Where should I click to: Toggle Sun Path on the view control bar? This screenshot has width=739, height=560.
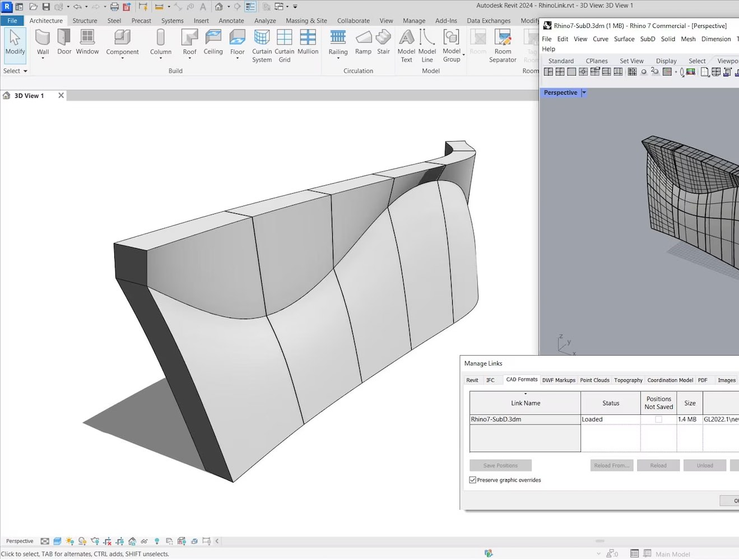pyautogui.click(x=70, y=541)
